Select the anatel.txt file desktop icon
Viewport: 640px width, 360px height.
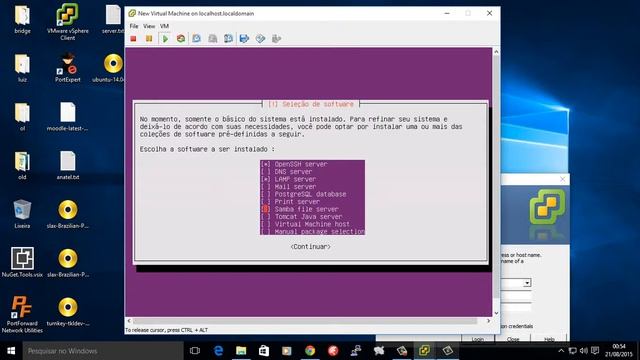click(67, 165)
